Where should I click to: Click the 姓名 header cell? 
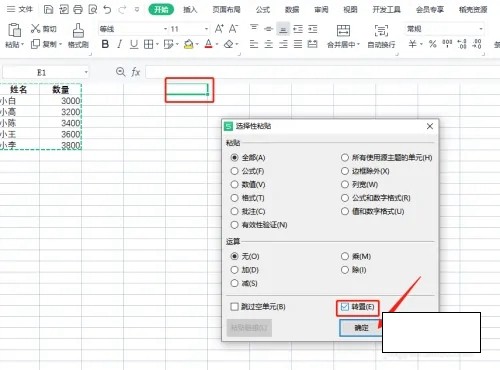[20, 89]
